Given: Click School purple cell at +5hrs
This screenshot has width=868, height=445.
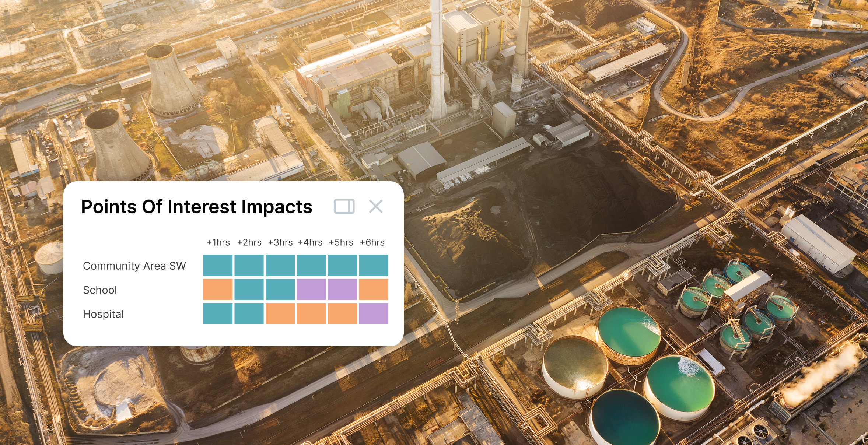Looking at the screenshot, I should [x=342, y=290].
